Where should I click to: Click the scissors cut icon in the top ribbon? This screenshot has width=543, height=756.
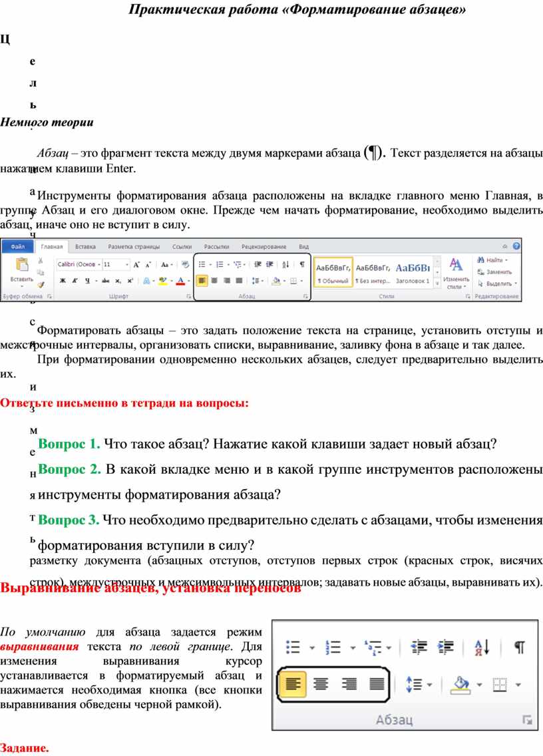(41, 261)
